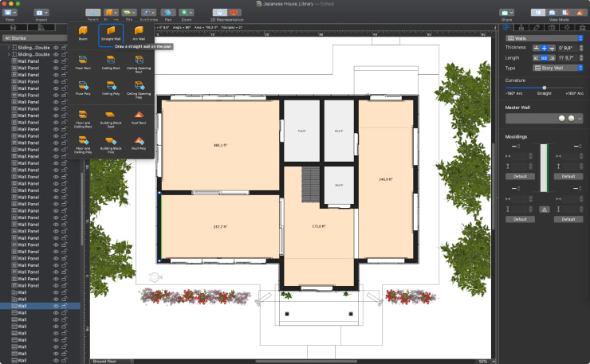This screenshot has width=590, height=364.
Task: Switch to the 2D Representation view
Action: point(218,13)
